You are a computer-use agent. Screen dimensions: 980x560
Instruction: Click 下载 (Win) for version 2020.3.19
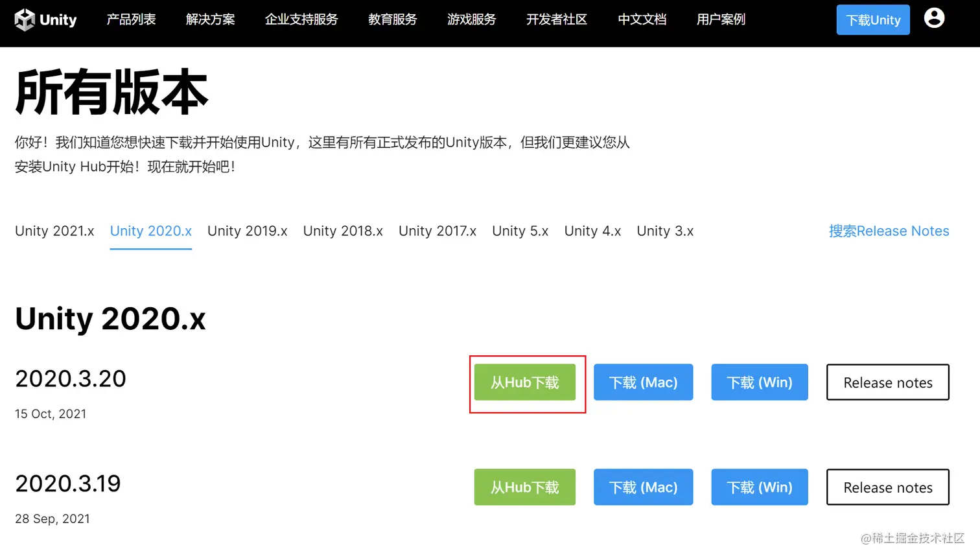760,487
